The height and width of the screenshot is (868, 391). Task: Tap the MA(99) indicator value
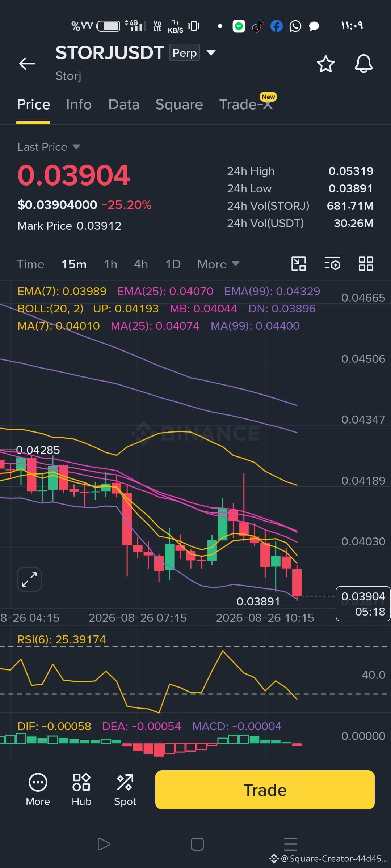278,326
